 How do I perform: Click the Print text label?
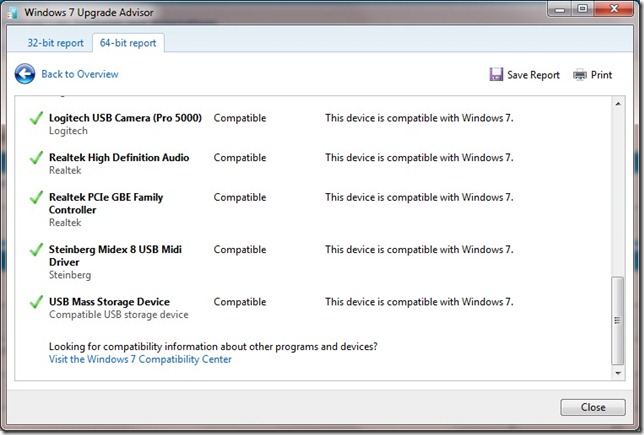pos(601,75)
